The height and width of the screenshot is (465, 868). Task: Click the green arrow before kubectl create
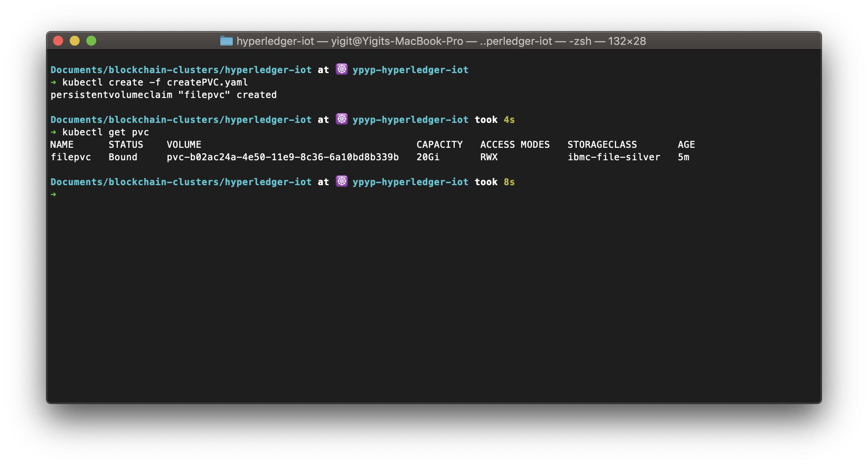point(54,82)
